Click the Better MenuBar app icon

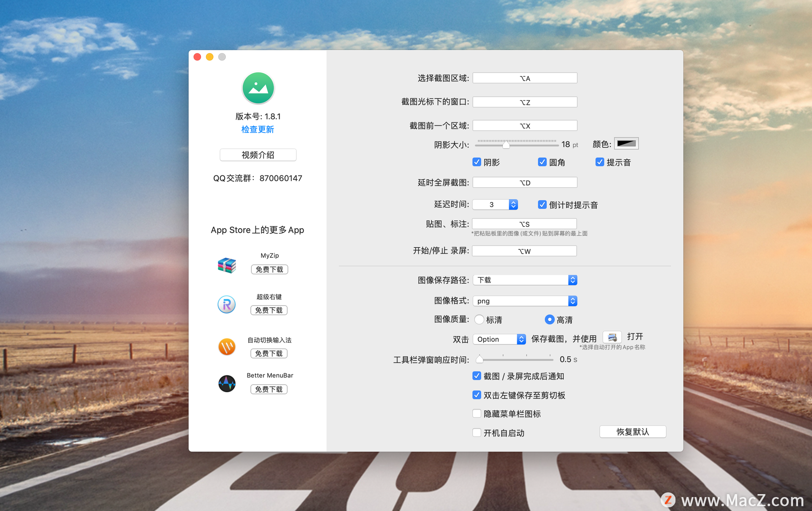coord(227,383)
